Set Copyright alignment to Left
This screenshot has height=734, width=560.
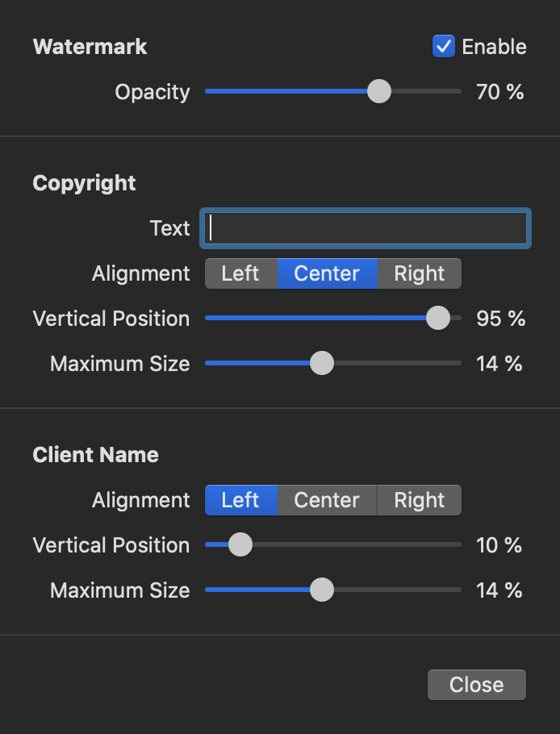pos(240,273)
